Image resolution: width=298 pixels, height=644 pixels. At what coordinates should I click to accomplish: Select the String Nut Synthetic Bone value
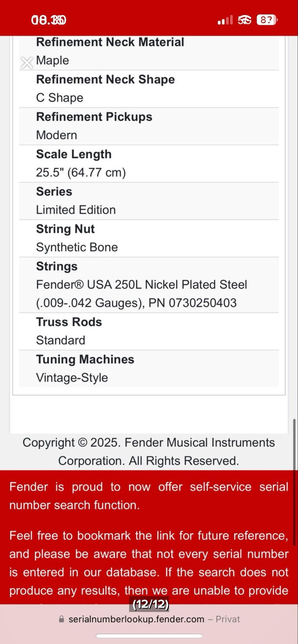coord(77,247)
